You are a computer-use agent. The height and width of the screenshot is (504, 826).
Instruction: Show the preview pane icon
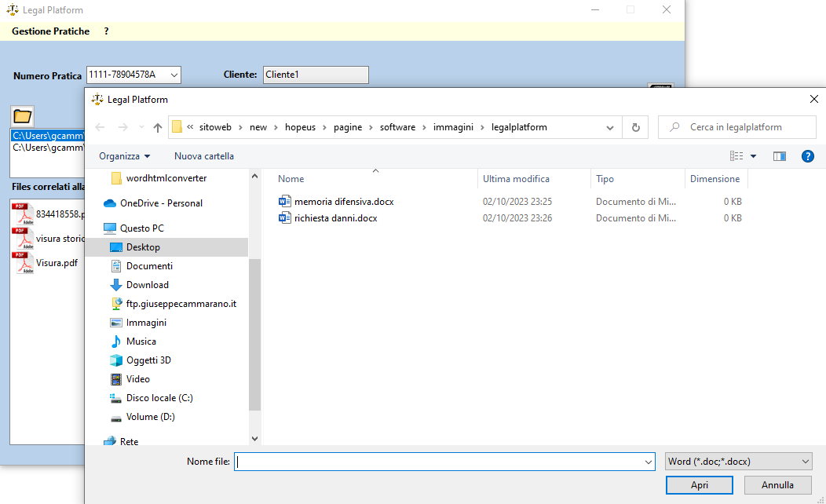(x=779, y=156)
